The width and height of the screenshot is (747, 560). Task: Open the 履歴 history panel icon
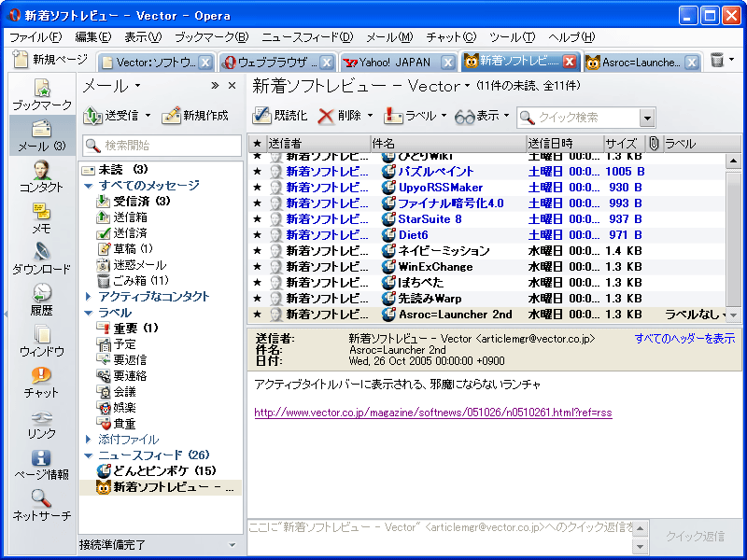point(42,293)
